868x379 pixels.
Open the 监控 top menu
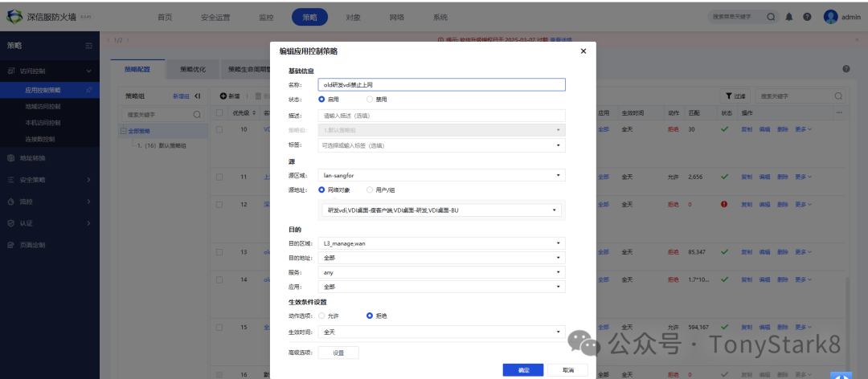pyautogui.click(x=266, y=17)
